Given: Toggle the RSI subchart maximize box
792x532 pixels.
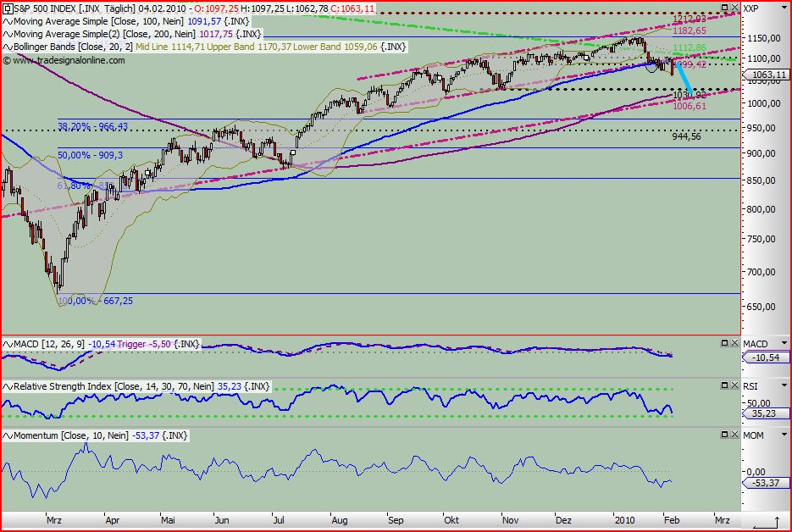Looking at the screenshot, I should 724,385.
